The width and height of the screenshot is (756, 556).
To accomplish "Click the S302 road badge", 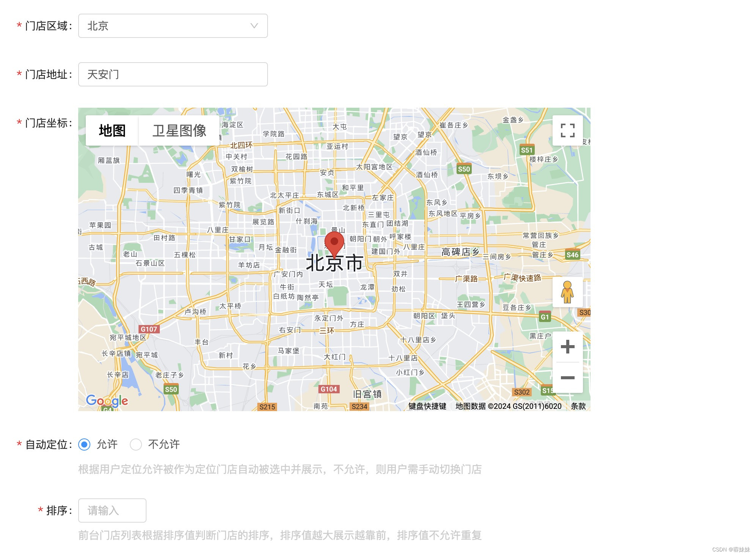I will click(522, 392).
